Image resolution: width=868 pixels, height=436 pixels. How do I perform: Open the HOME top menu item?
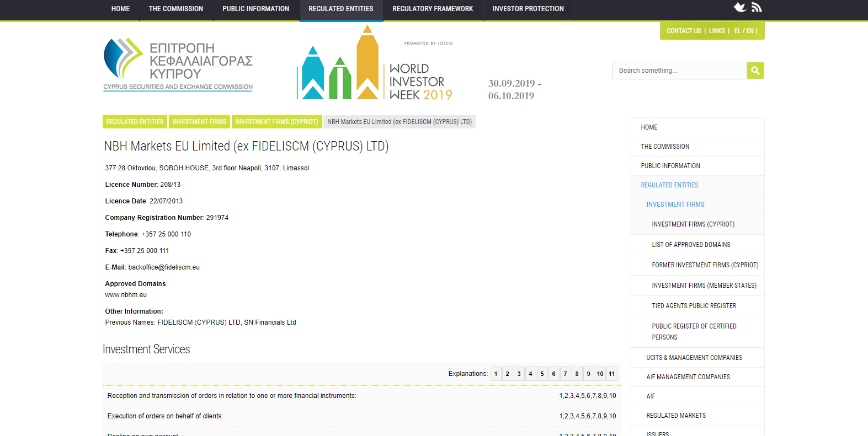120,9
